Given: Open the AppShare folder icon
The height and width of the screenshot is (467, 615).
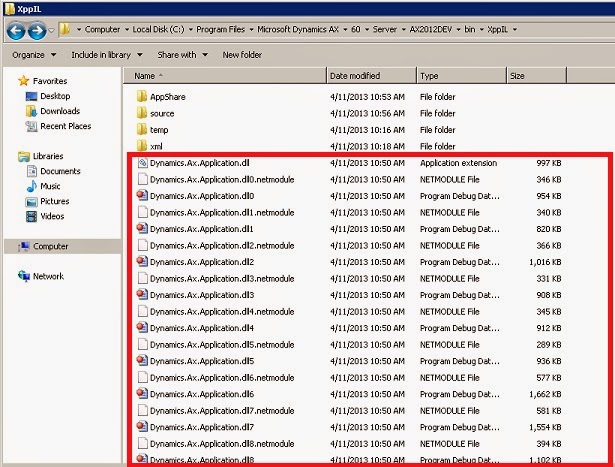Looking at the screenshot, I should pos(142,96).
